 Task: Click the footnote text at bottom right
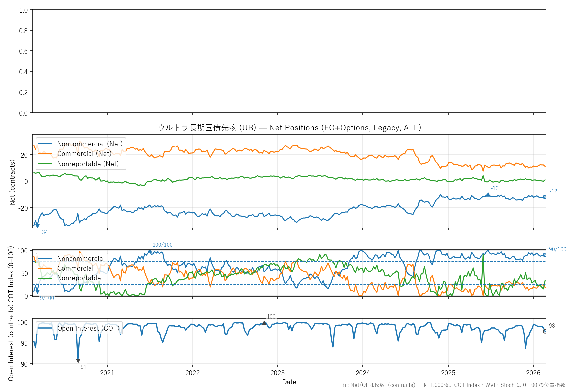(455, 385)
